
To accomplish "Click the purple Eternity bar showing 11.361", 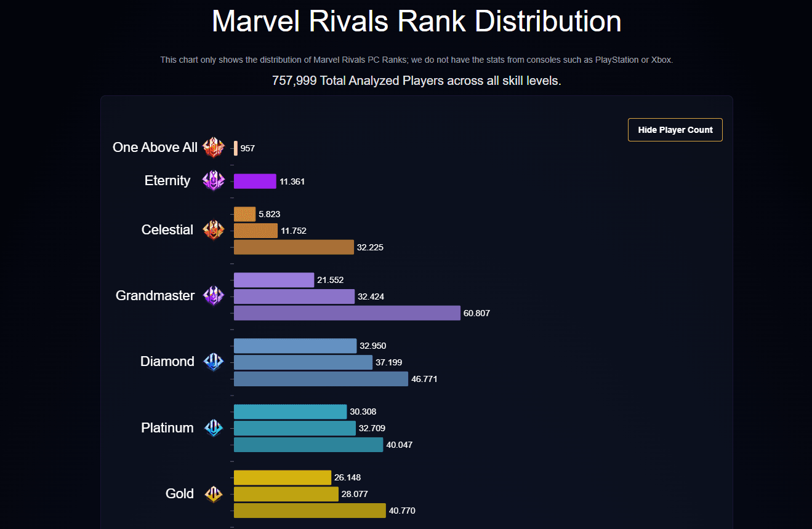I will (255, 181).
